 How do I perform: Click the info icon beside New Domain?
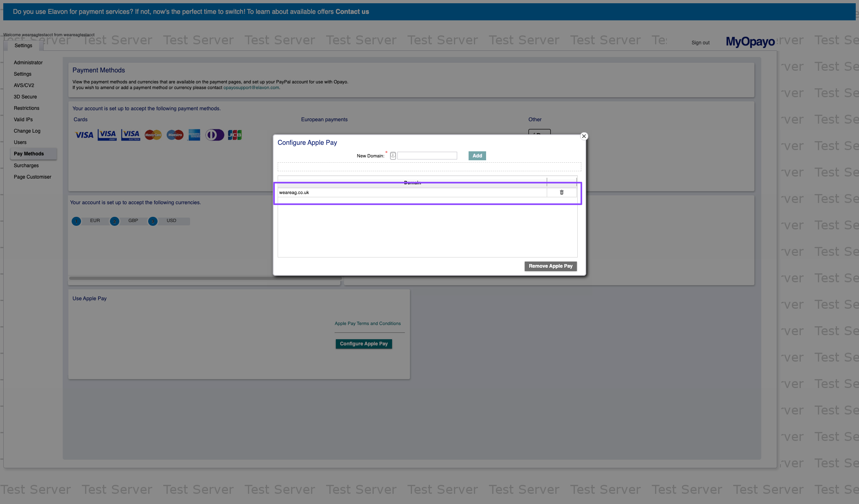(x=393, y=156)
